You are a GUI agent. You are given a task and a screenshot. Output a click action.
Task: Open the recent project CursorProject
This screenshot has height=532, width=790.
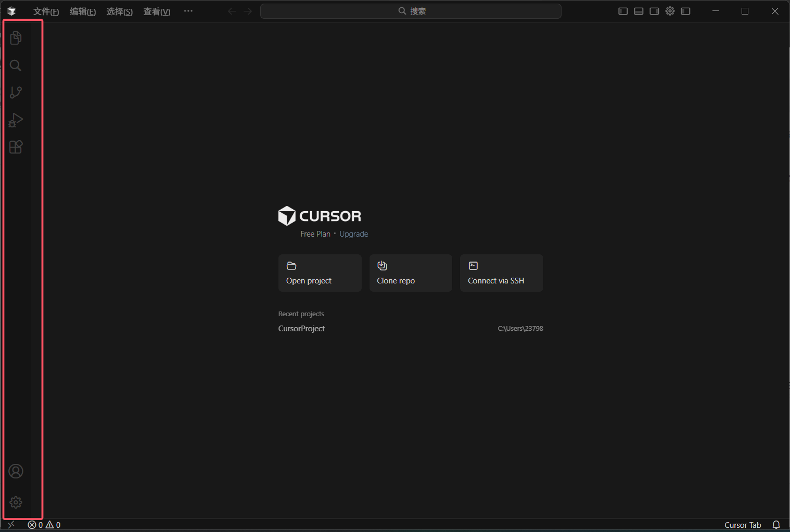click(301, 328)
